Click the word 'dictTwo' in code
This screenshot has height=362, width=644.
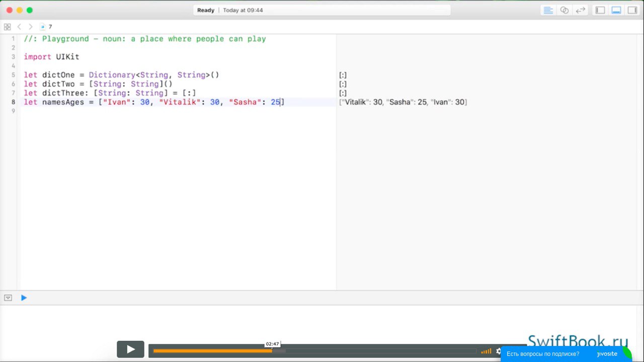coord(58,84)
